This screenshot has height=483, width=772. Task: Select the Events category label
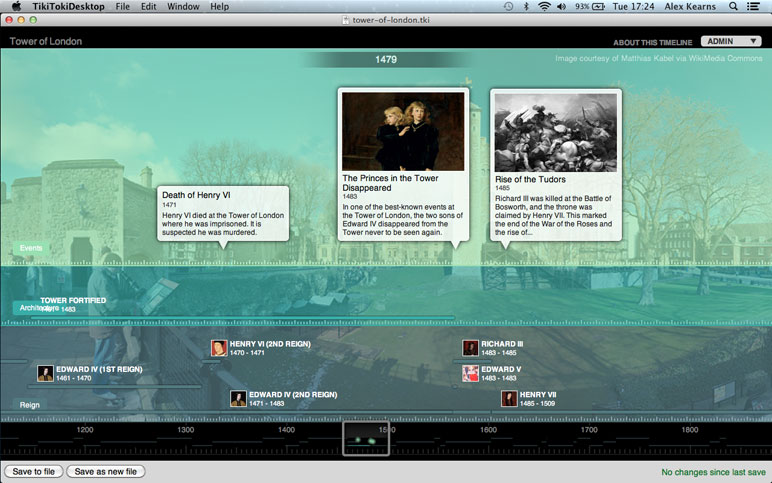coord(31,248)
